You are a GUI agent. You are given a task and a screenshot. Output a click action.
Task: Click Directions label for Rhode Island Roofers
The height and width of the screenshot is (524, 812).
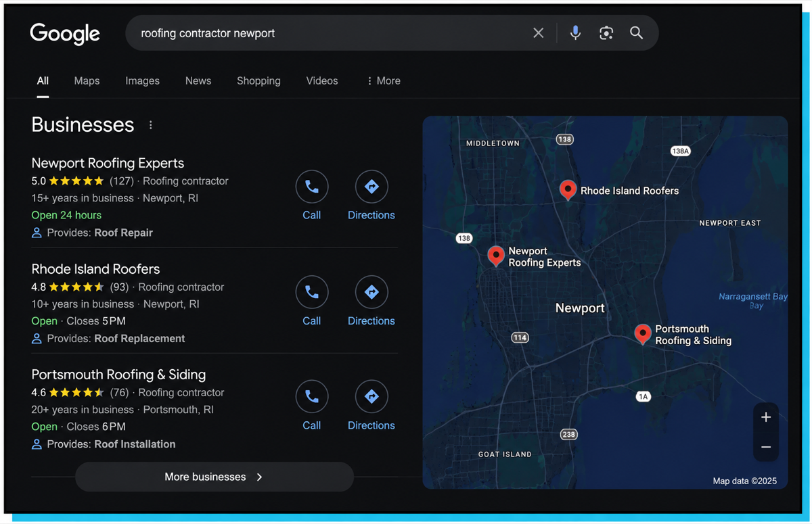click(x=371, y=320)
